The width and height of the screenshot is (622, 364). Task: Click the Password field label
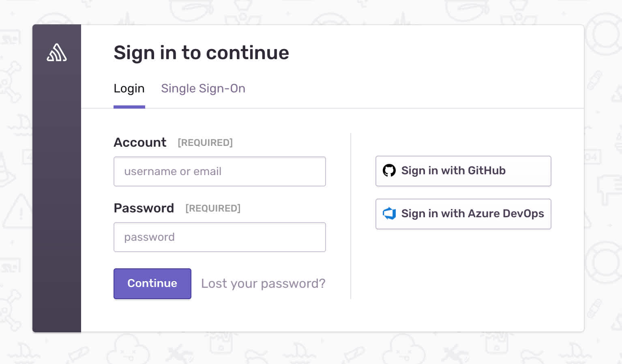pyautogui.click(x=144, y=208)
